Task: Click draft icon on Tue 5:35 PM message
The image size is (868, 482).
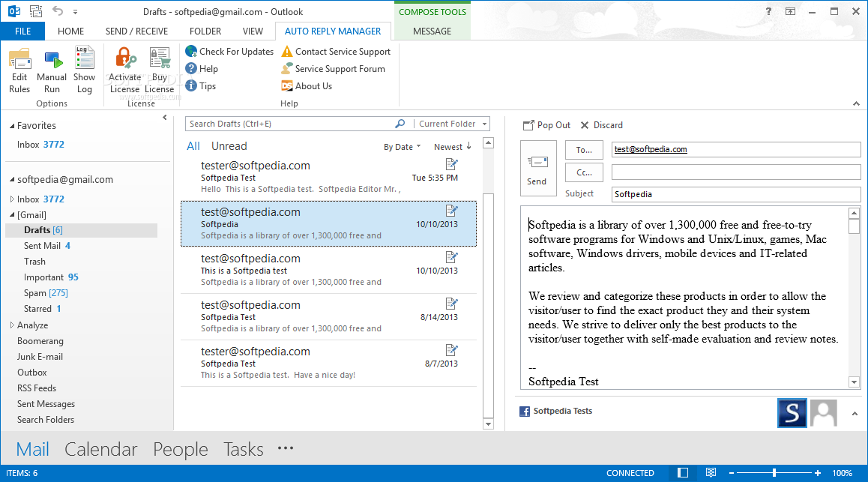Action: 452,164
